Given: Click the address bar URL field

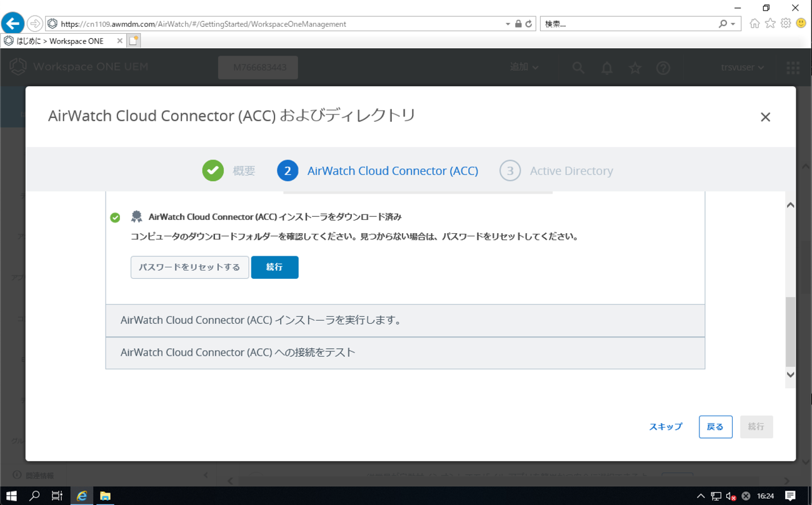Looking at the screenshot, I should point(281,24).
